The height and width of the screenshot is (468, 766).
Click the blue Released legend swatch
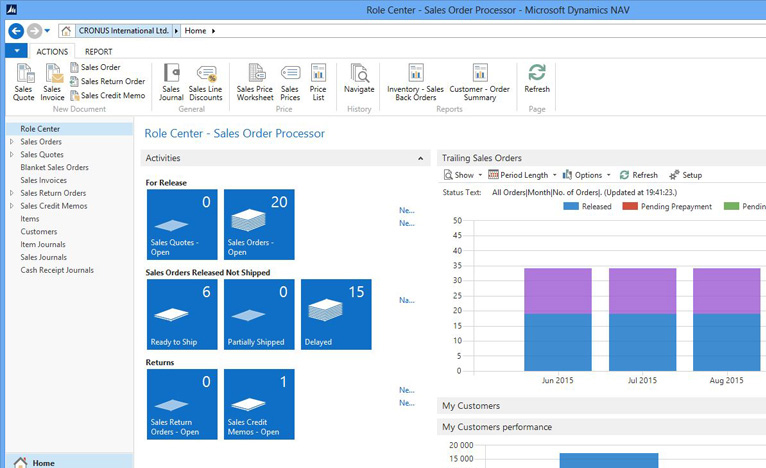pyautogui.click(x=571, y=206)
